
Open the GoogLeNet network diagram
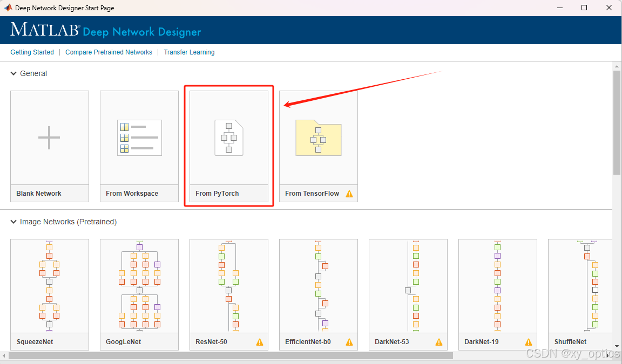(139, 286)
